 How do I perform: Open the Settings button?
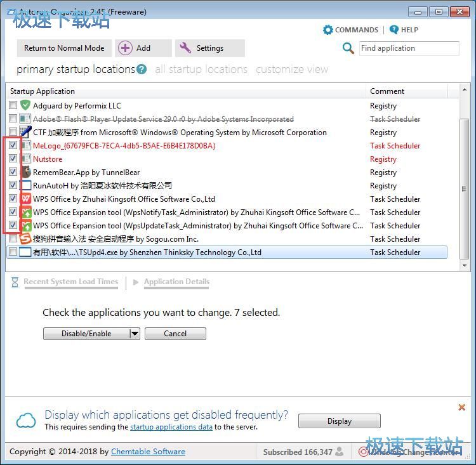pos(210,48)
